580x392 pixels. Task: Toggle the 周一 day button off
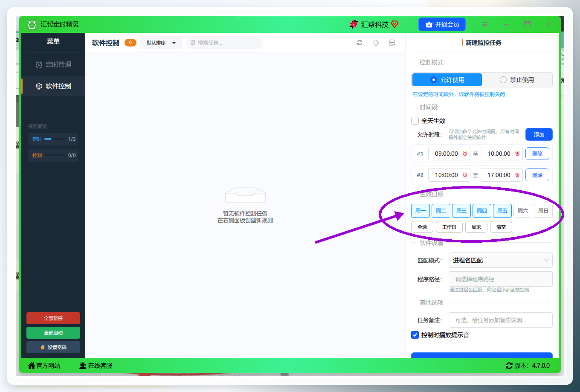click(420, 211)
